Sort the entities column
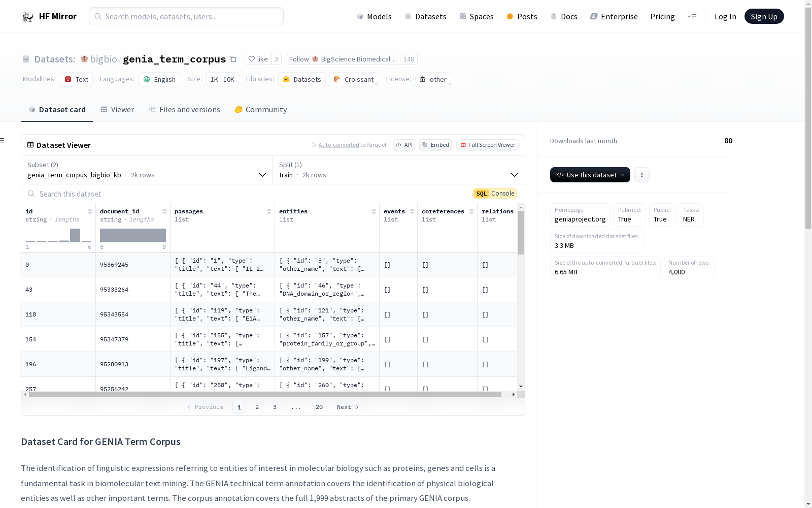This screenshot has height=508, width=812. (x=374, y=211)
